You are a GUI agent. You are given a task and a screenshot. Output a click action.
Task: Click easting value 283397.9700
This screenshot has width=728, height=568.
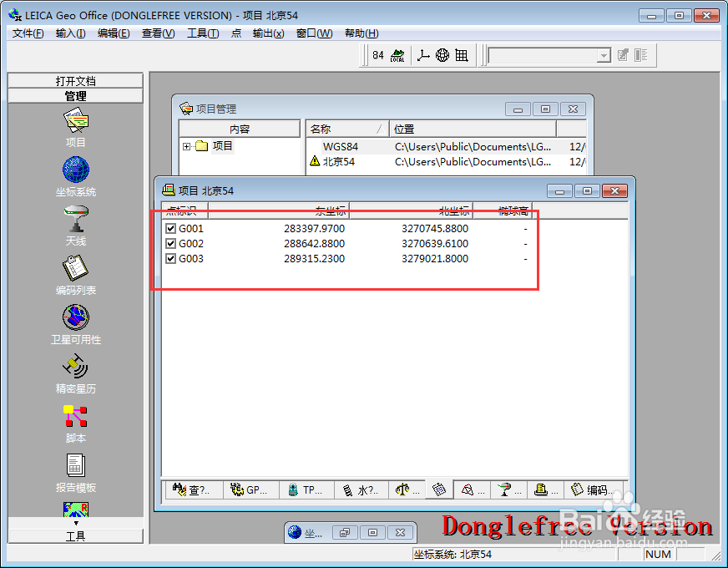[314, 229]
